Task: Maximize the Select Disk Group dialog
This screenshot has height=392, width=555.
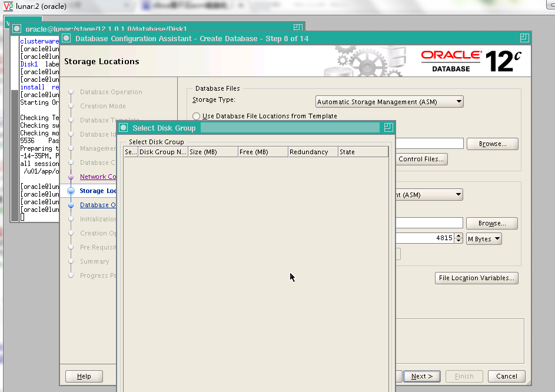Action: pos(388,128)
